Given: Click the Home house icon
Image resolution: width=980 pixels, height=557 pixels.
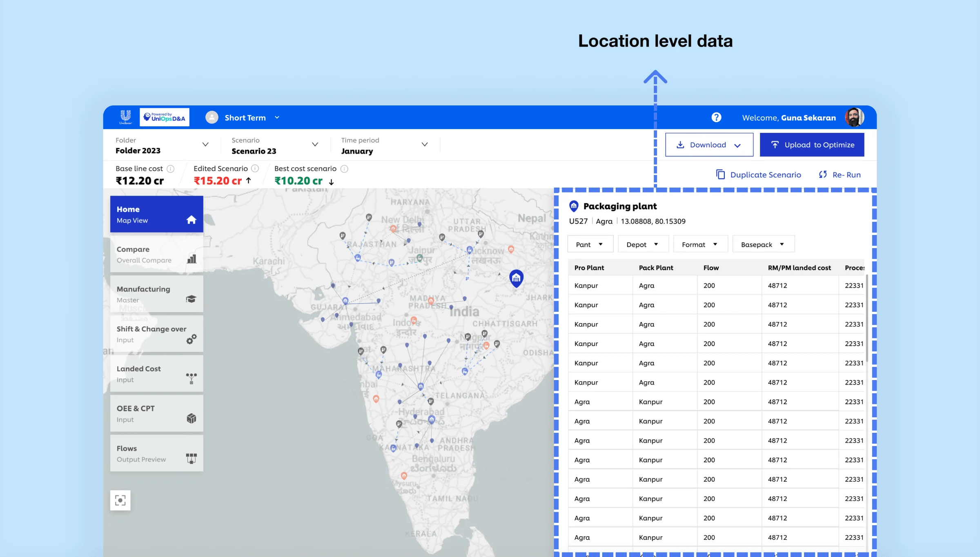Looking at the screenshot, I should point(191,220).
